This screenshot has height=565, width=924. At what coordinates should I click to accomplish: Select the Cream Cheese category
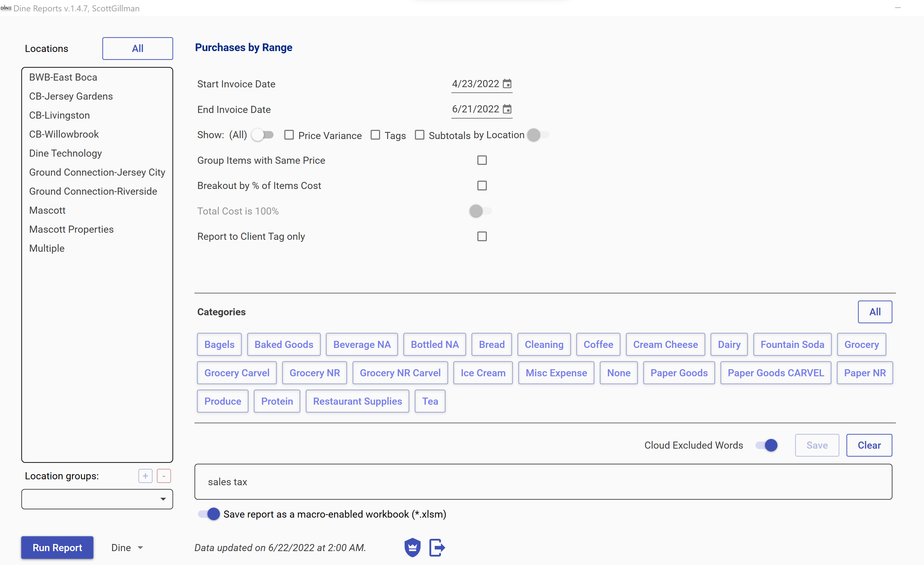coord(665,345)
